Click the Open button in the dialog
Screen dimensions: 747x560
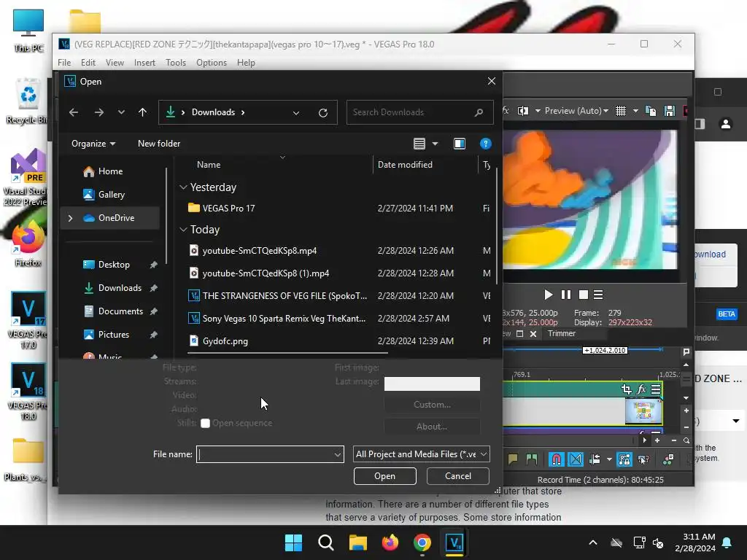tap(384, 476)
